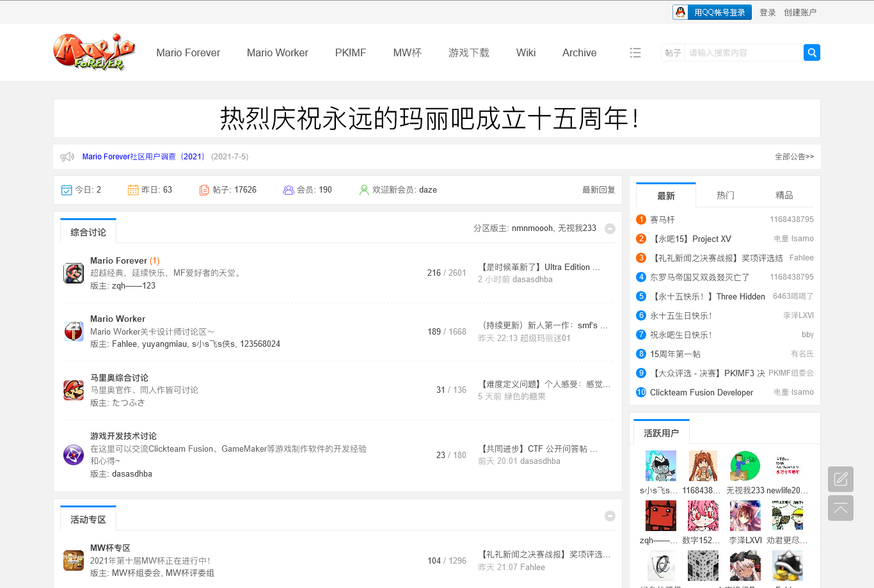Open MW杯 nav item

408,52
